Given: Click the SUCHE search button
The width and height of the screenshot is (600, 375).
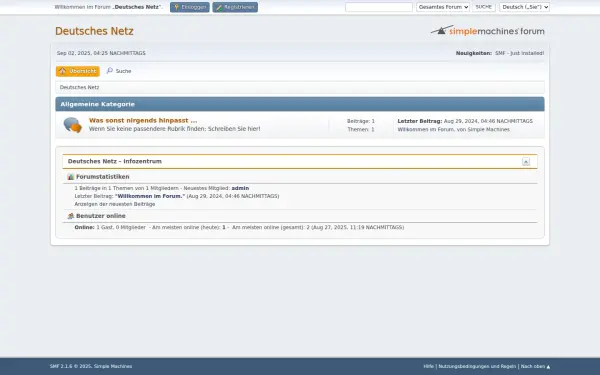Looking at the screenshot, I should 484,7.
